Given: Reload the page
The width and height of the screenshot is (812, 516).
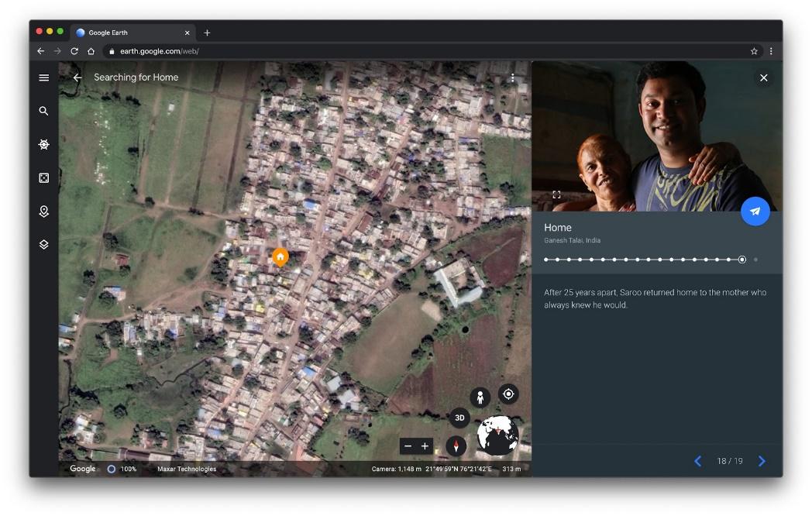Looking at the screenshot, I should (x=74, y=51).
